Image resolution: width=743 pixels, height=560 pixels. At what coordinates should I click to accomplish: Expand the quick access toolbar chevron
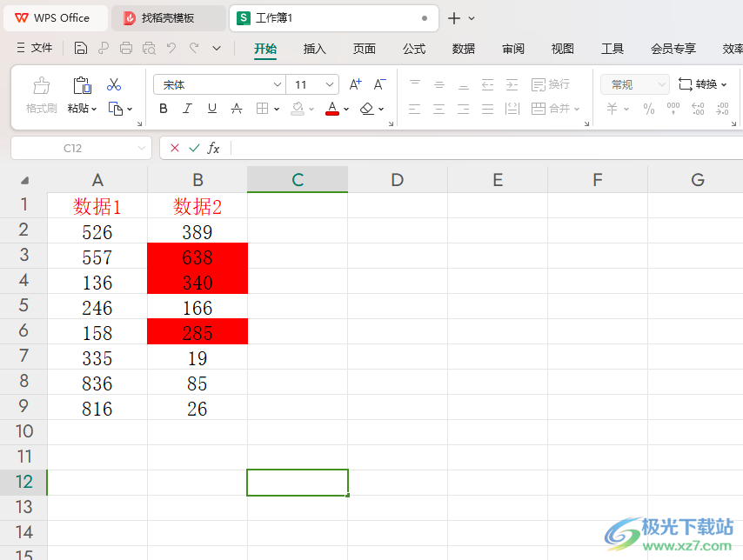217,48
